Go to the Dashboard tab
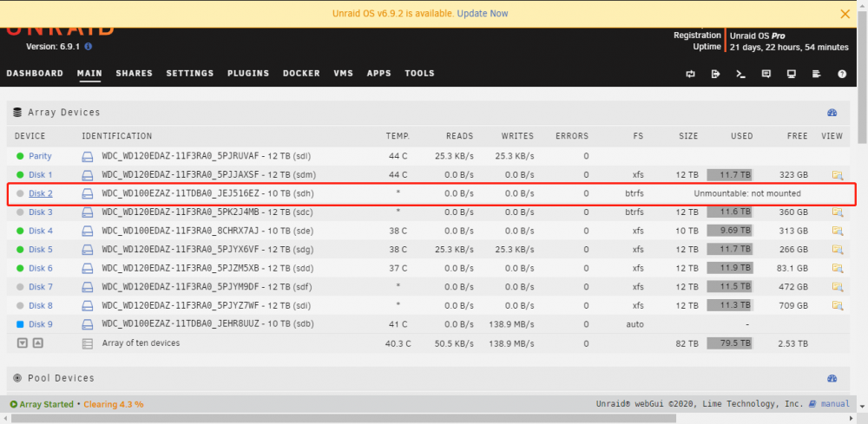868x424 pixels. click(x=35, y=74)
